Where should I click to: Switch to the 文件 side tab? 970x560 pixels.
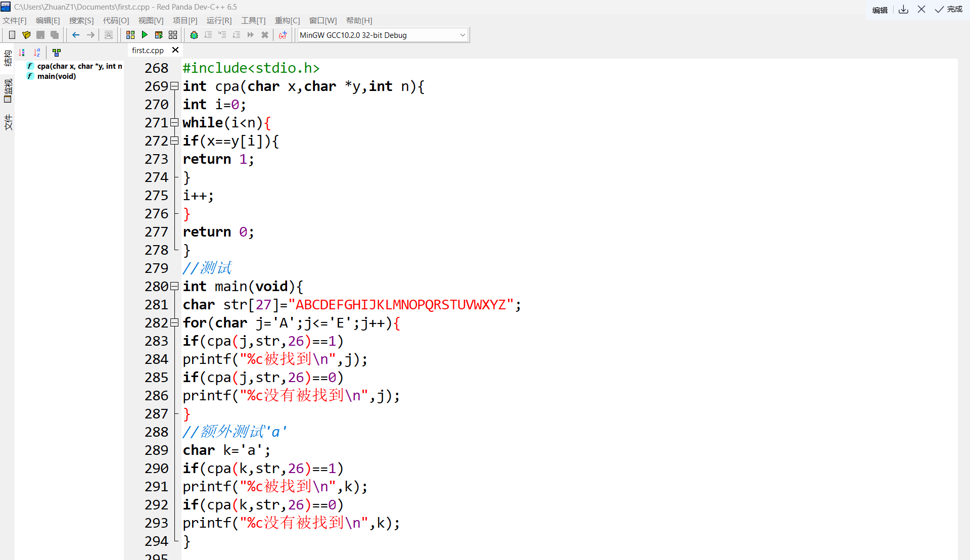(x=8, y=122)
